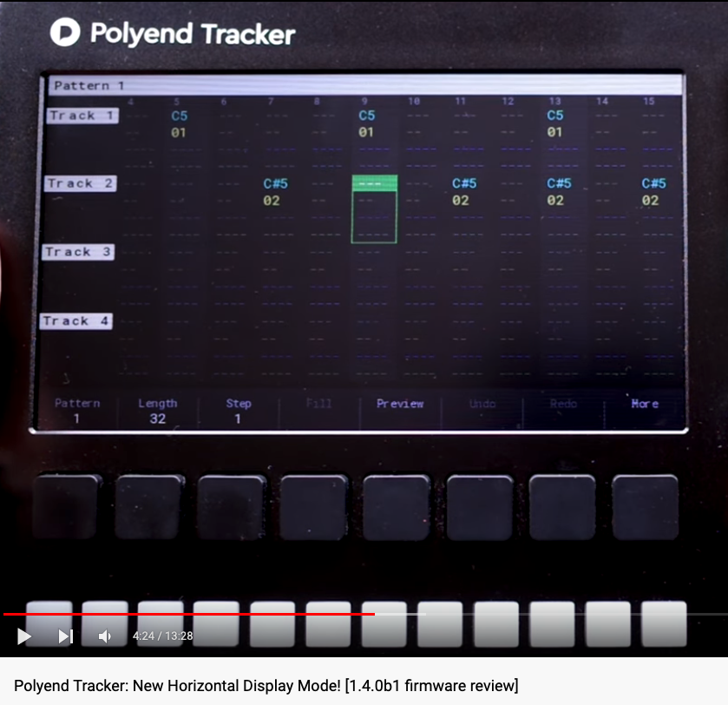
Task: Click the Polyend Tracker wordmark
Action: pyautogui.click(x=193, y=34)
